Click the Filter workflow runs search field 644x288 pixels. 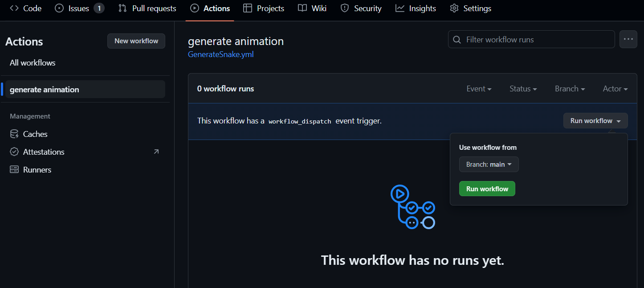pyautogui.click(x=531, y=39)
